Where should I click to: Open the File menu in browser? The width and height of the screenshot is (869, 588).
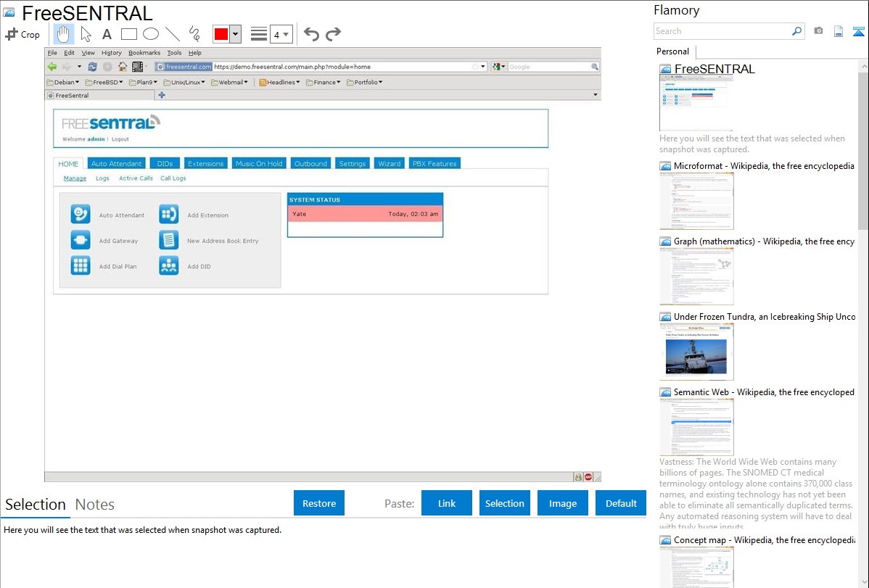point(52,53)
